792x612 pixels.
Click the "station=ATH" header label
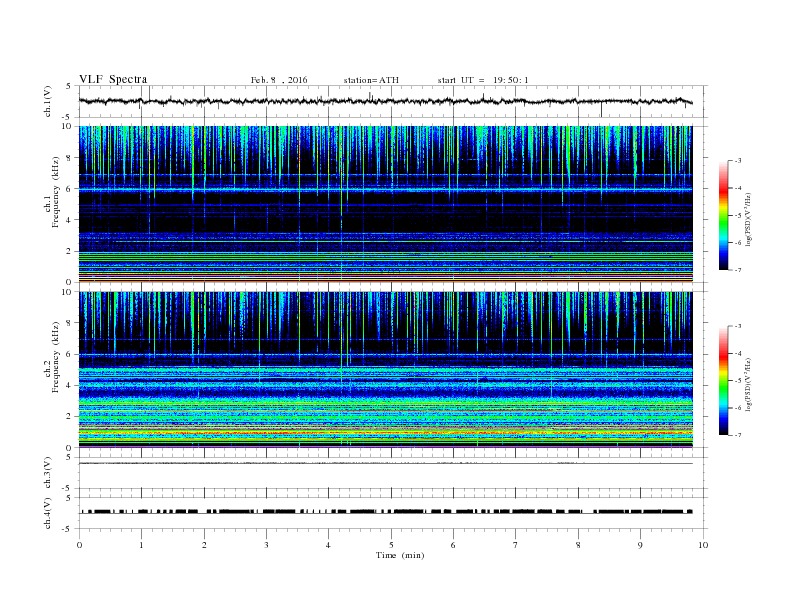(371, 80)
